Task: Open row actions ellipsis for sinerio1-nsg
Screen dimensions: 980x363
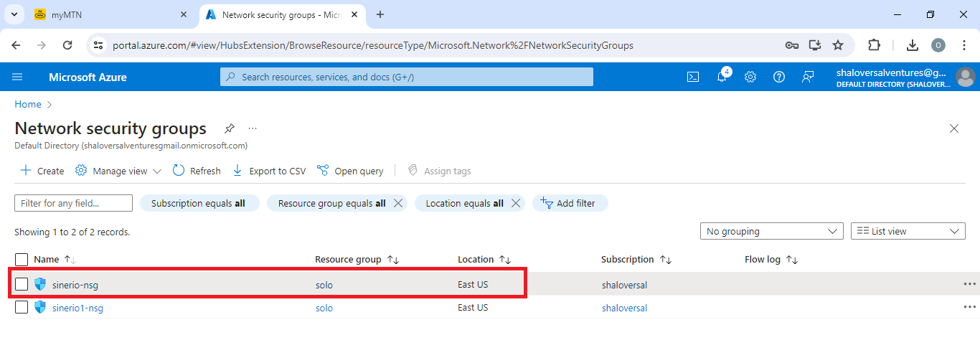Action: tap(970, 307)
